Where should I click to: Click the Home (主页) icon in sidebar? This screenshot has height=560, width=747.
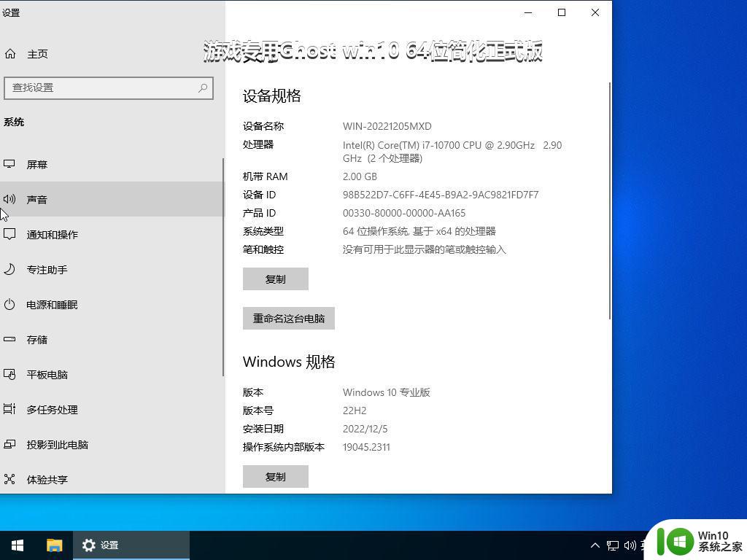click(10, 54)
